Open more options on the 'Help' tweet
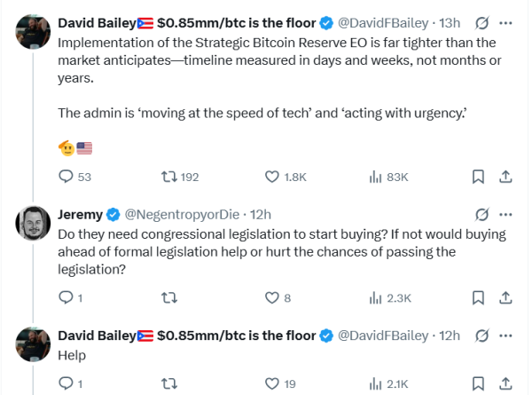Viewport: 532px width, 395px height. point(506,336)
